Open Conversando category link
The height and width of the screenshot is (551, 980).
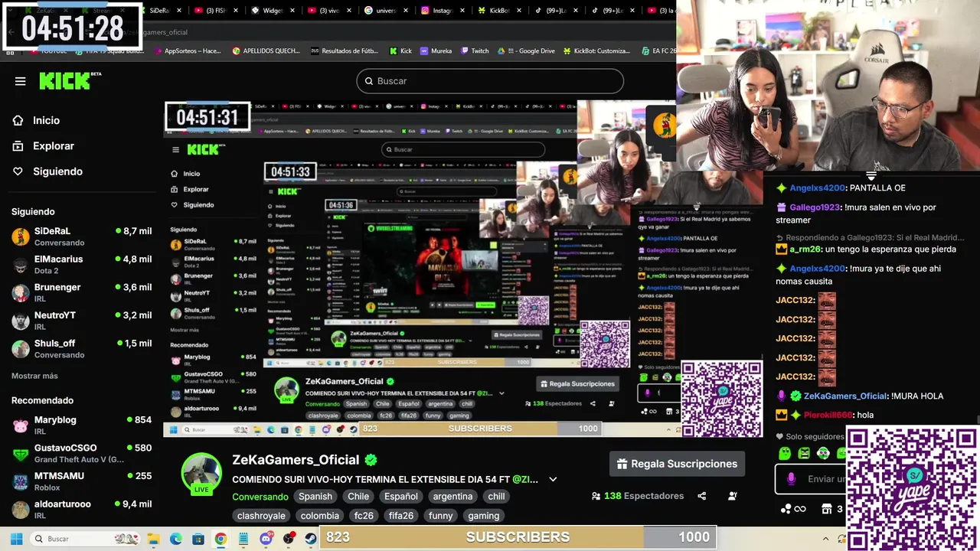(x=260, y=497)
